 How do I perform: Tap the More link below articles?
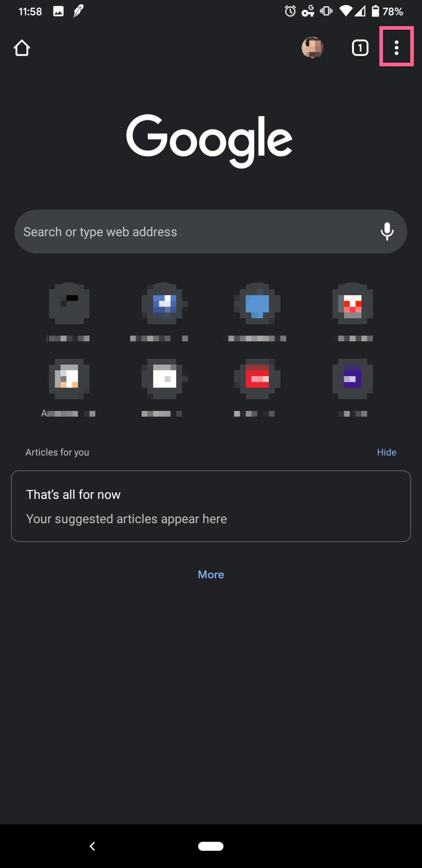tap(211, 574)
